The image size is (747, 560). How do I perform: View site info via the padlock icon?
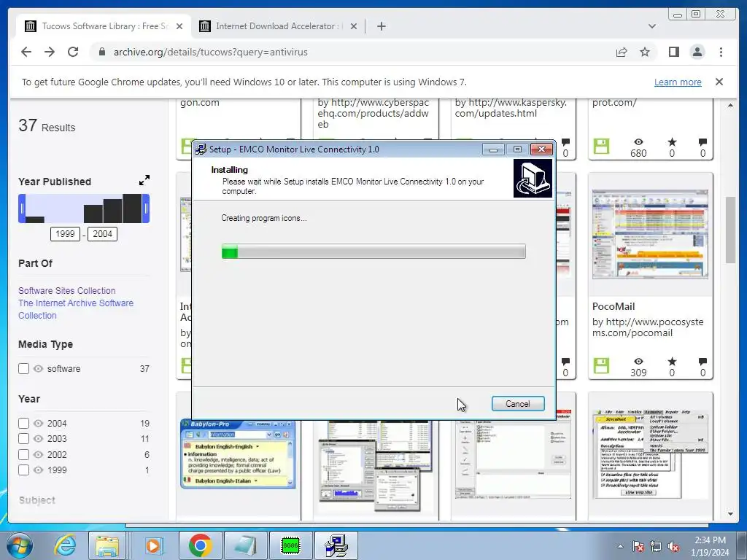pos(101,52)
